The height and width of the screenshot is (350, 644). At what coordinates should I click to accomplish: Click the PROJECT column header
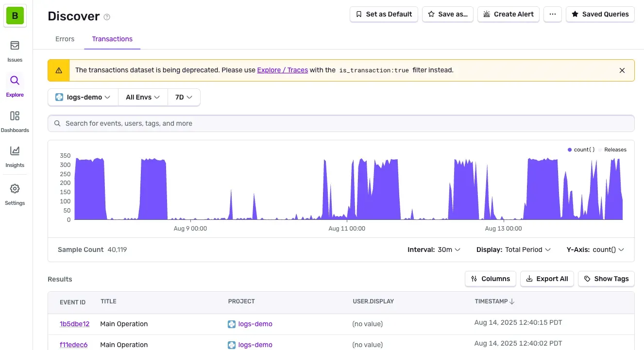[x=241, y=301]
